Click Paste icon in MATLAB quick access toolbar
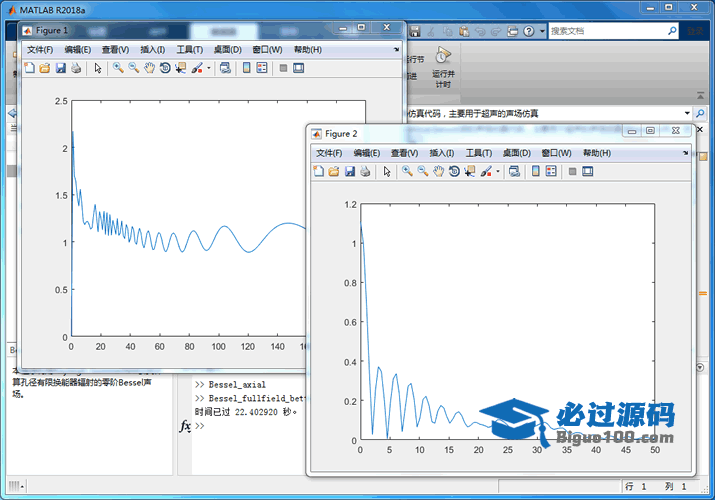Viewport: 715px width, 500px height. [464, 31]
